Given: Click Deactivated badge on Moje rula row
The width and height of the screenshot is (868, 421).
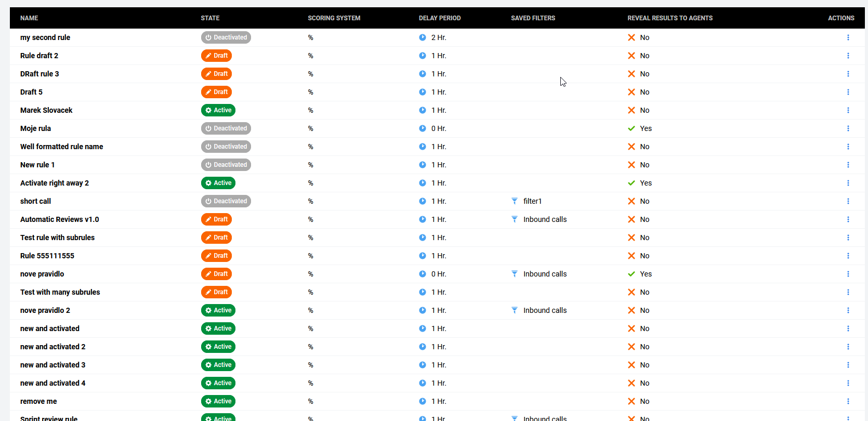Looking at the screenshot, I should coord(226,128).
